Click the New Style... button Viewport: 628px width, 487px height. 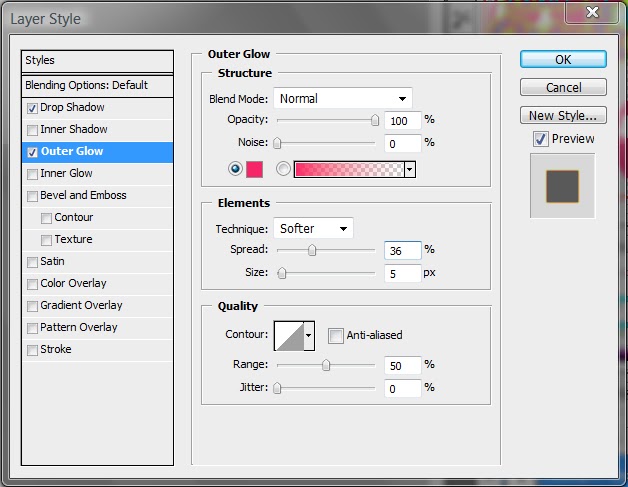[563, 115]
